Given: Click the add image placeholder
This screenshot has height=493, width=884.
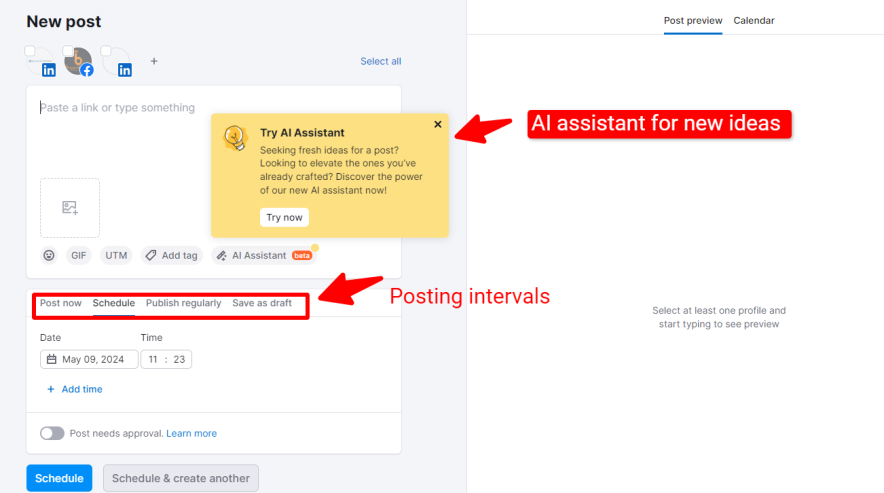Looking at the screenshot, I should pos(70,208).
